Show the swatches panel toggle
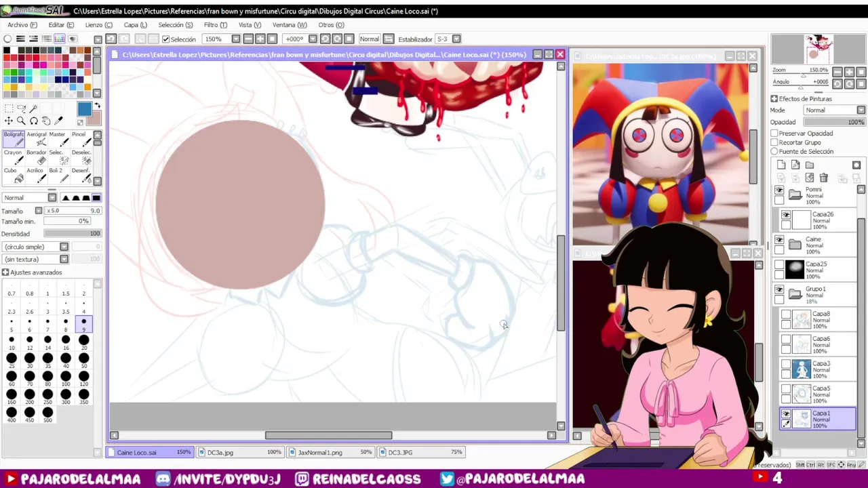Screen dimensions: 868x488 pyautogui.click(x=60, y=39)
